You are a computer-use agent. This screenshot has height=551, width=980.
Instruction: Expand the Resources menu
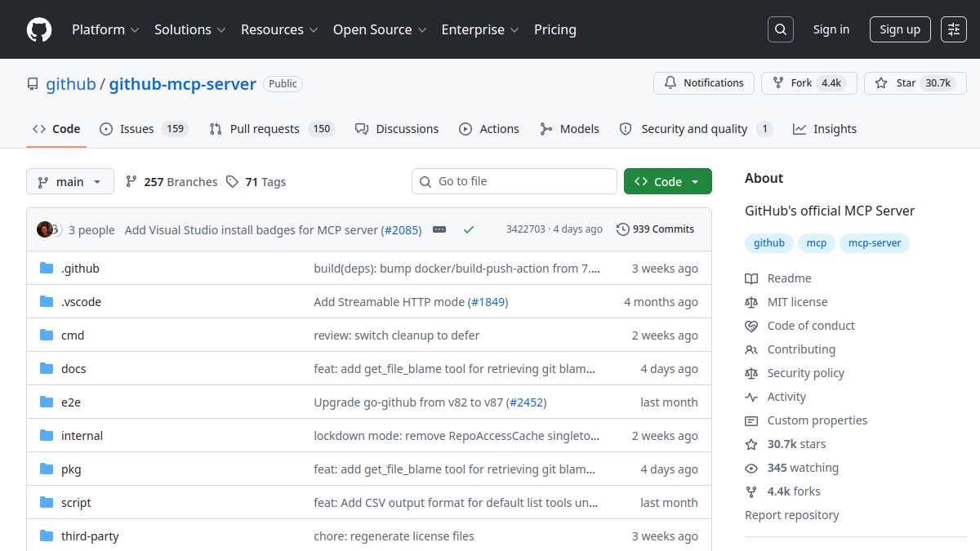[278, 29]
